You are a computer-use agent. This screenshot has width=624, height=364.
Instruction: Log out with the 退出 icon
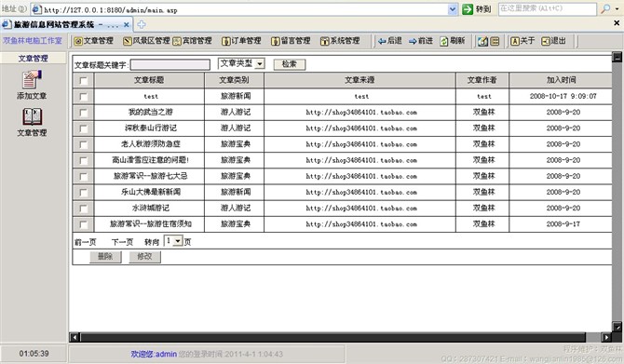546,41
